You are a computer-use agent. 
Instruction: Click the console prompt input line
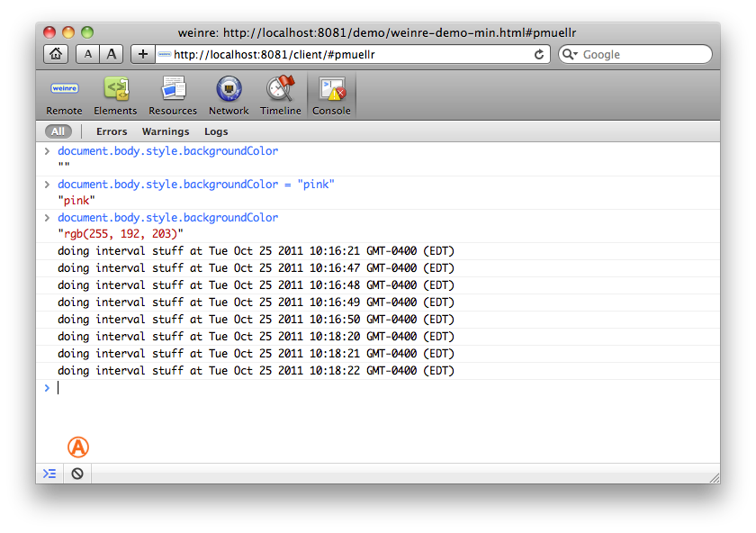[360, 388]
